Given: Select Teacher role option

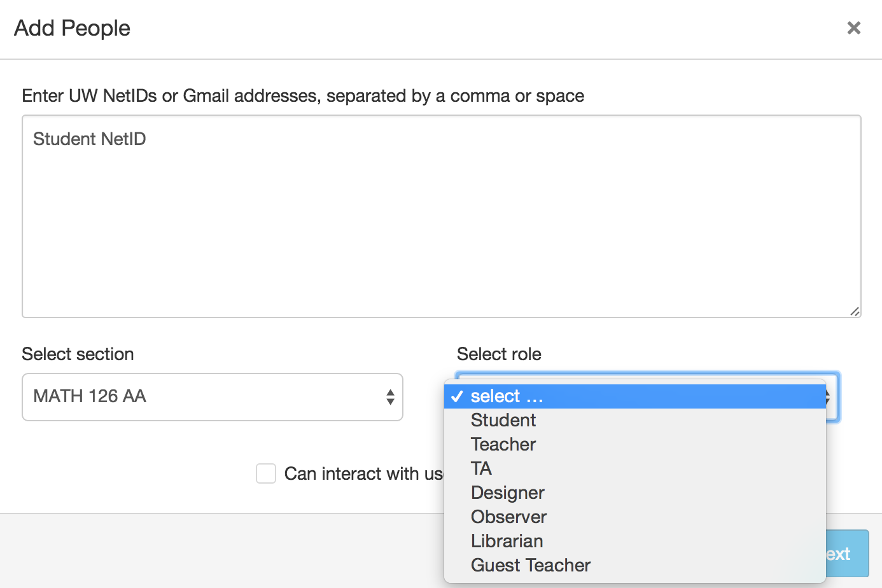Looking at the screenshot, I should point(635,445).
